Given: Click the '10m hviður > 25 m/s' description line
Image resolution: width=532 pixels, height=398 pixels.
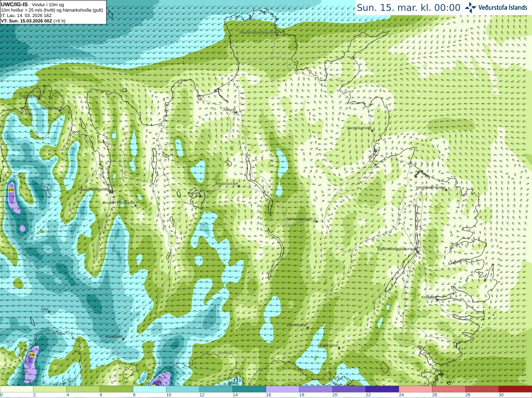Looking at the screenshot, I should click(52, 10).
